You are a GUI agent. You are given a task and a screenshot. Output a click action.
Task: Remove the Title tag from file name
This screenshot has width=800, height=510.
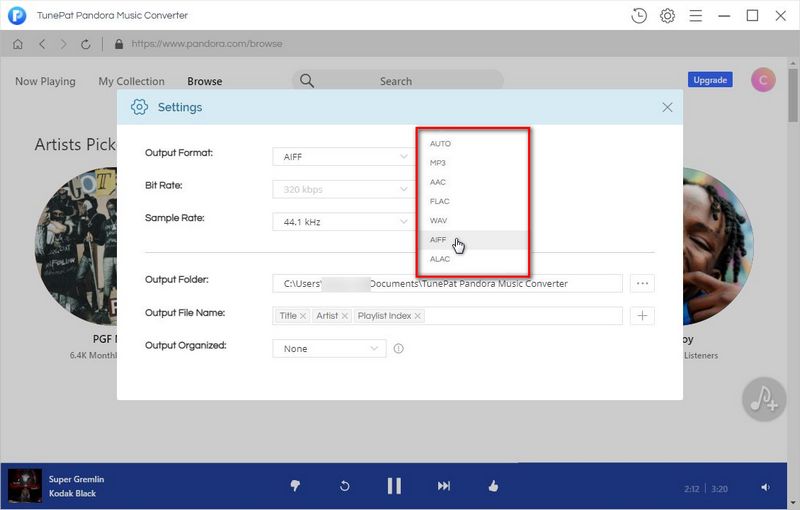(x=303, y=316)
